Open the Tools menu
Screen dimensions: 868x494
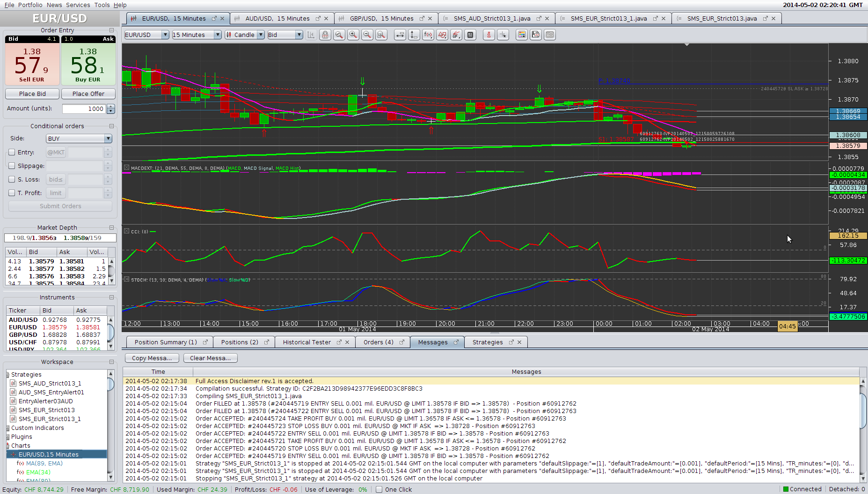click(x=102, y=5)
